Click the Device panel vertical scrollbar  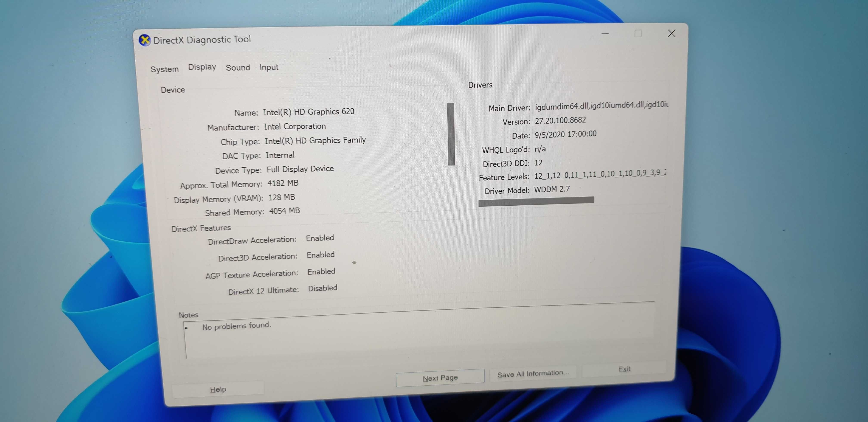tap(451, 134)
